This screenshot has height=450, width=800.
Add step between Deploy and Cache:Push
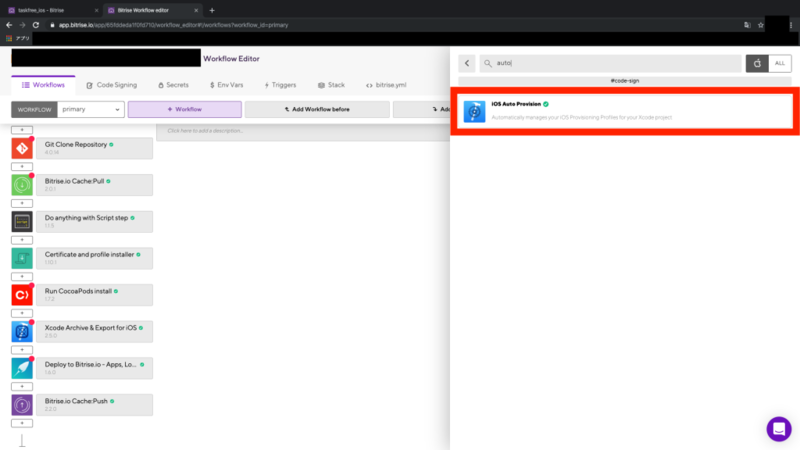point(22,387)
